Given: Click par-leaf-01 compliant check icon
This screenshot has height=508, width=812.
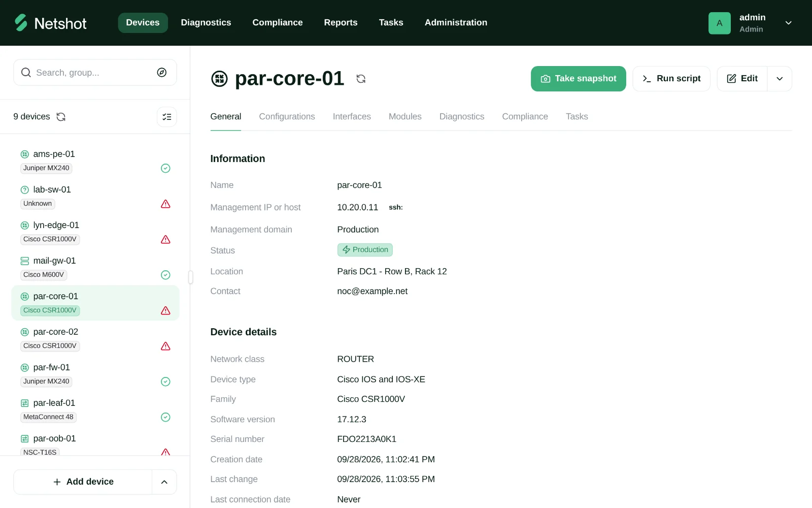Looking at the screenshot, I should pyautogui.click(x=165, y=417).
